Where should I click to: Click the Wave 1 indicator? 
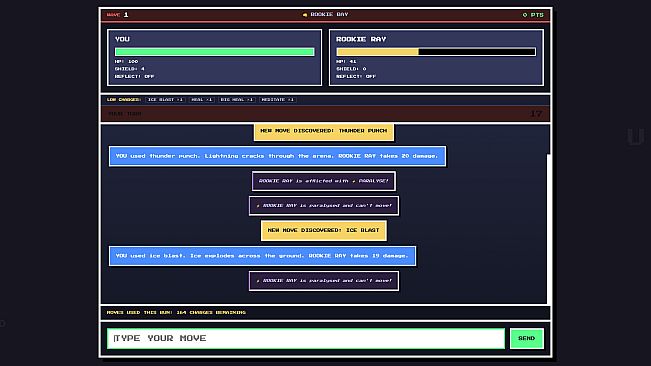(x=117, y=15)
